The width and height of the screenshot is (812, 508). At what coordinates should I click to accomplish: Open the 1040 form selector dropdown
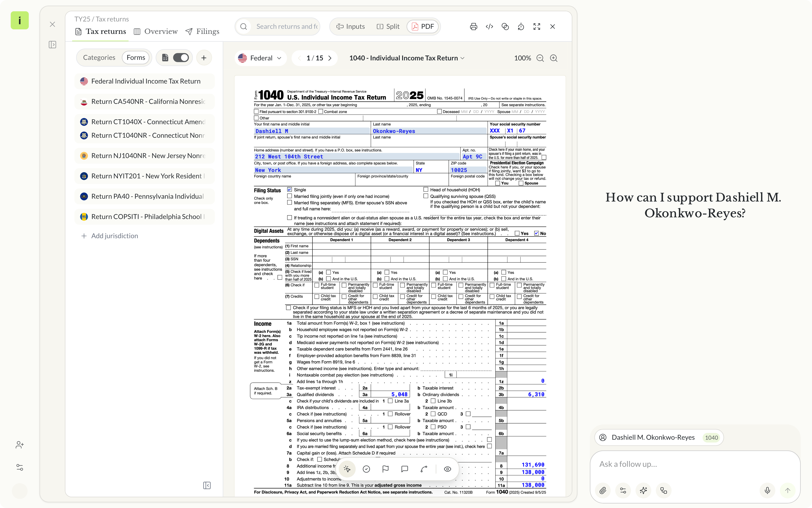(407, 58)
